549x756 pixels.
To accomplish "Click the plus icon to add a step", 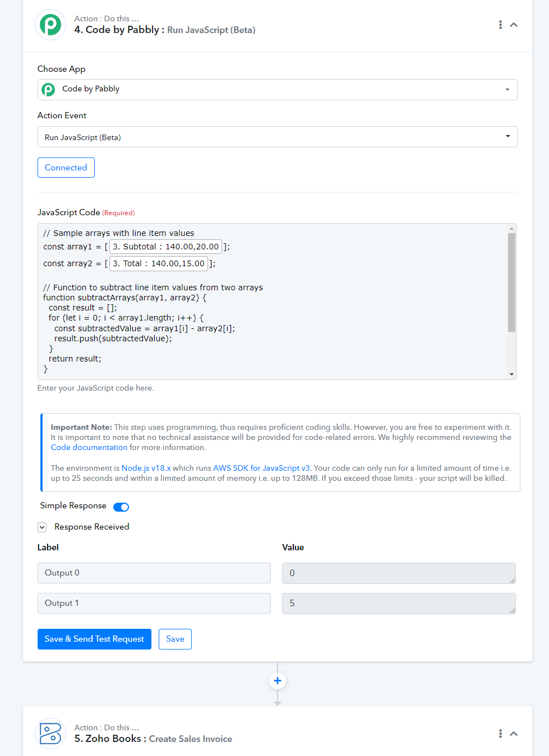I will [x=278, y=681].
